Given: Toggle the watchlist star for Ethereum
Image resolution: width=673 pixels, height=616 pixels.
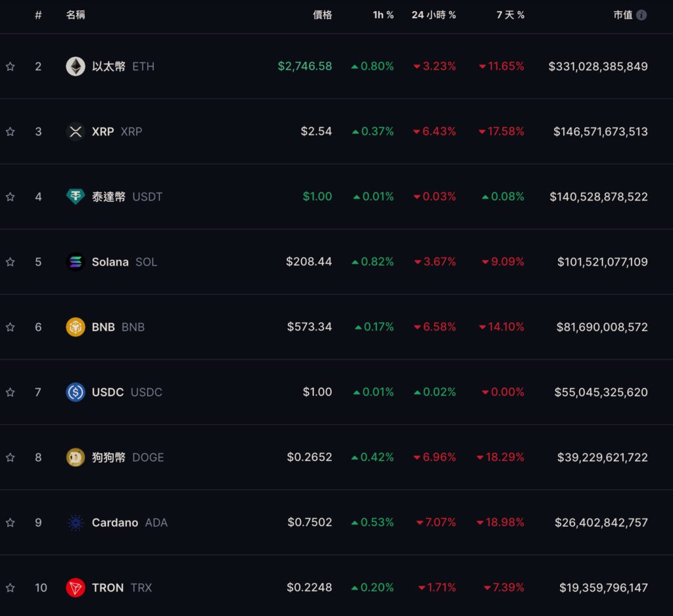Looking at the screenshot, I should click(x=11, y=66).
